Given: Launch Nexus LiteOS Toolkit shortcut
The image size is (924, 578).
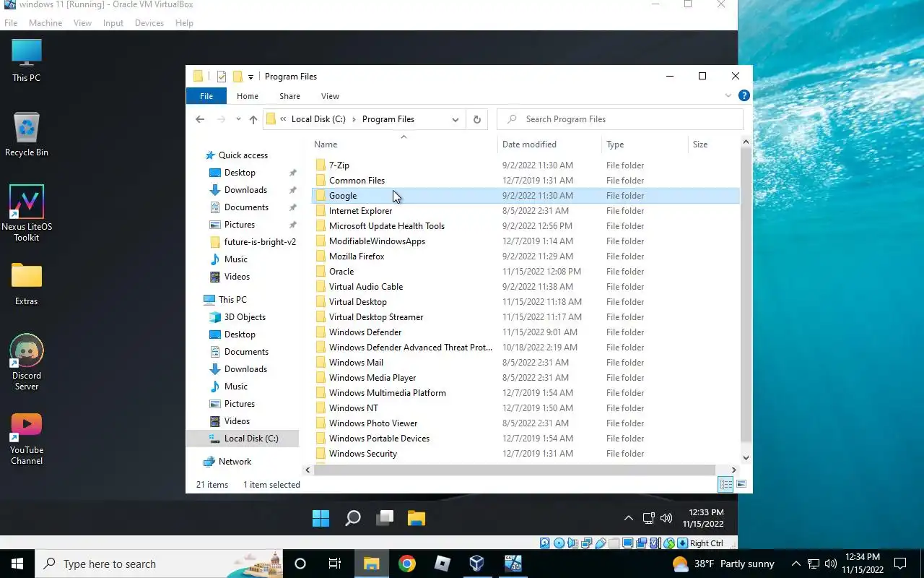Looking at the screenshot, I should tap(27, 213).
